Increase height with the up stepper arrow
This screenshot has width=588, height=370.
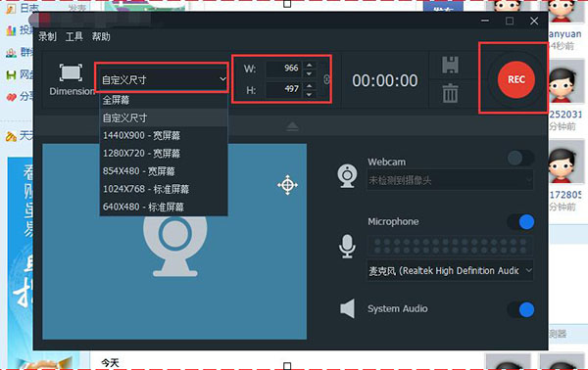(309, 86)
